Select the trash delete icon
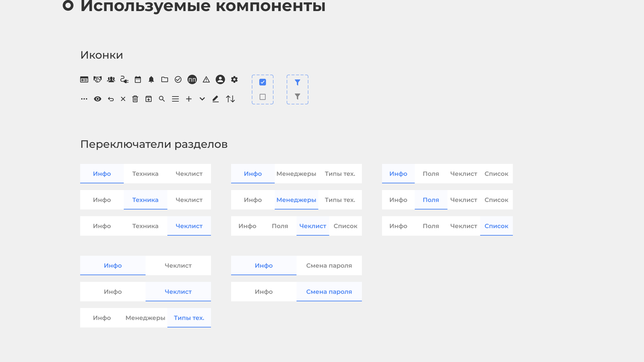Screen dimensions: 644x362 point(135,99)
